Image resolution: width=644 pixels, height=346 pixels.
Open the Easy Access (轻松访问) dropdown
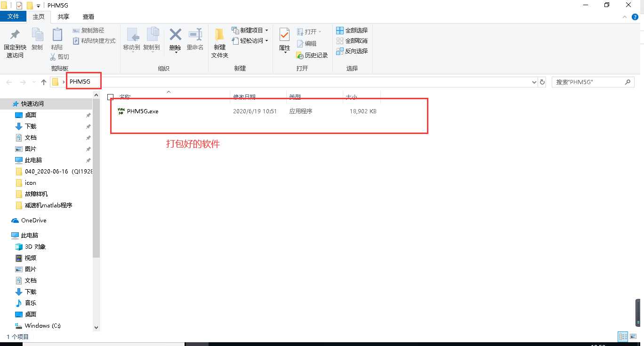(x=250, y=41)
